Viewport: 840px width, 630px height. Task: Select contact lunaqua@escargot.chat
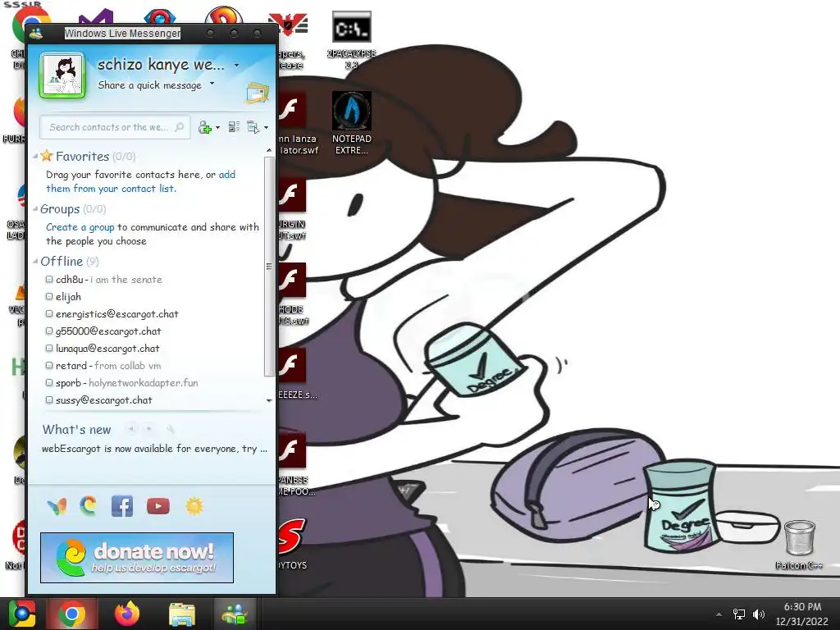pyautogui.click(x=103, y=348)
